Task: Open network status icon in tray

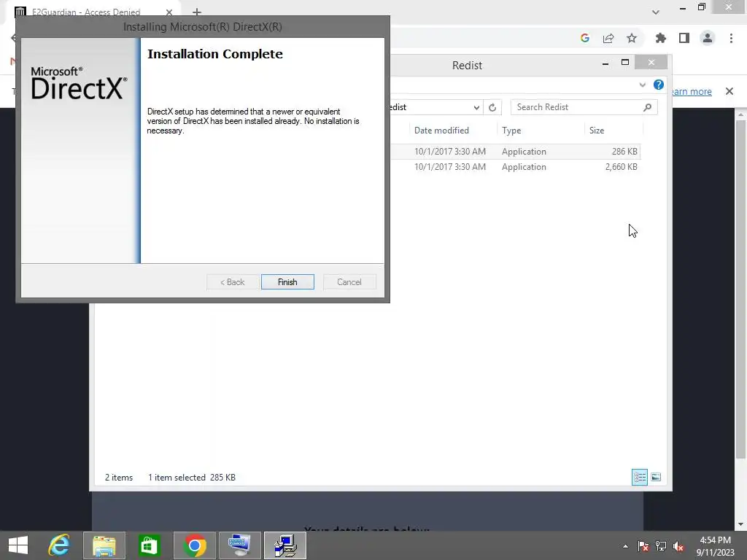Action: (x=661, y=546)
